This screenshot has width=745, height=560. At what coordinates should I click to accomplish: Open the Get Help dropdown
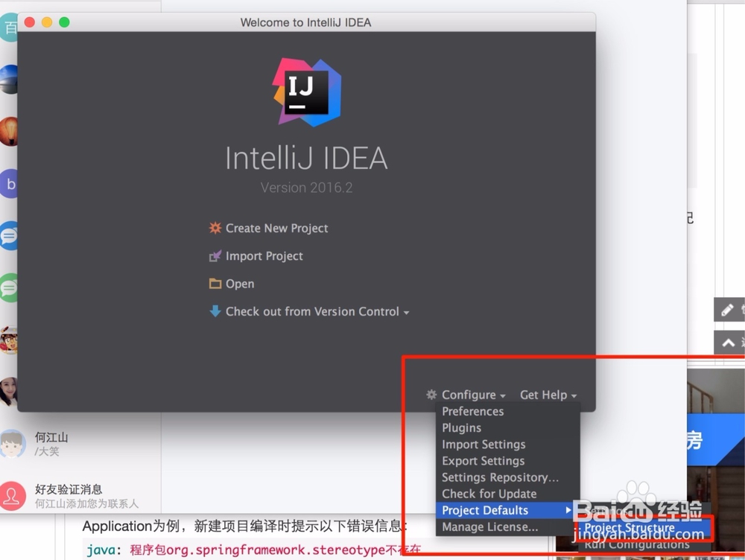tap(548, 395)
